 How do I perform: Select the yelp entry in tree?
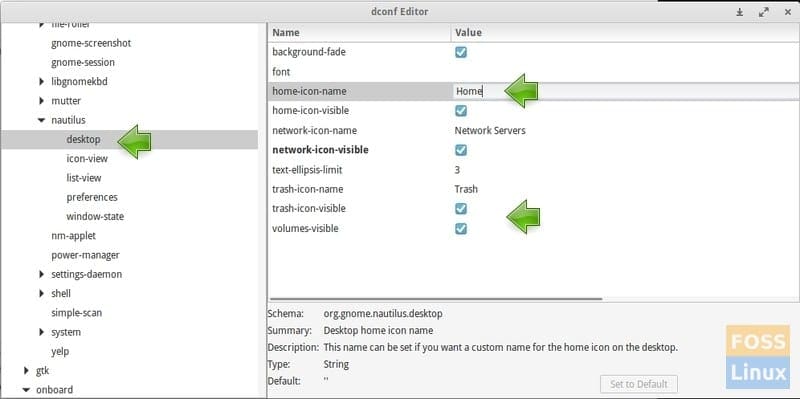[x=60, y=351]
